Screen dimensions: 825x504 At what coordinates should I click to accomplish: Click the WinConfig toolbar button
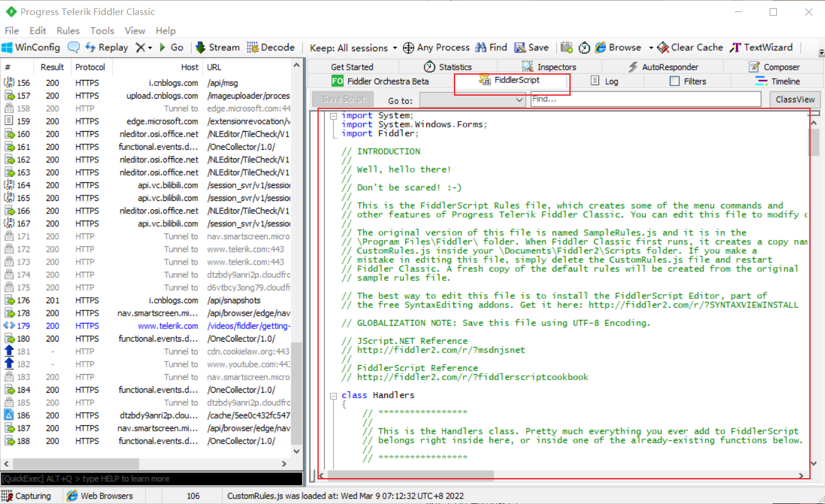[31, 48]
